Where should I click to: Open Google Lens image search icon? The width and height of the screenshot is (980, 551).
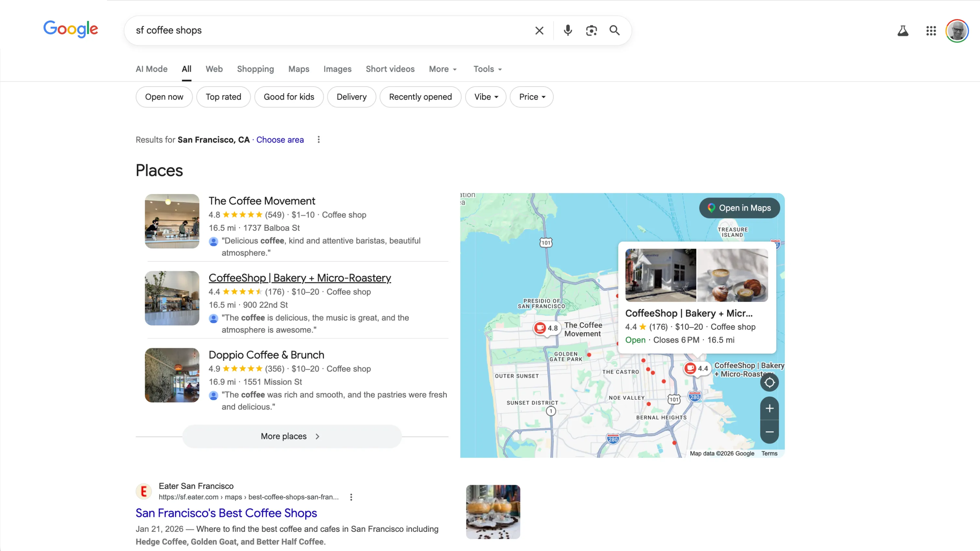pos(591,31)
